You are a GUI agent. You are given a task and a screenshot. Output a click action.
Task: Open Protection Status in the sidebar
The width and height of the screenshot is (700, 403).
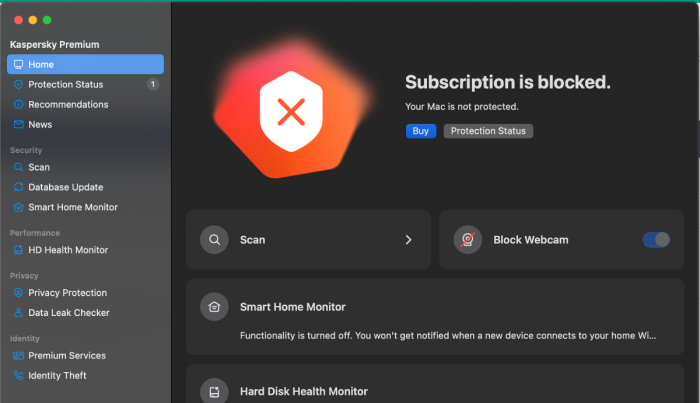click(85, 84)
